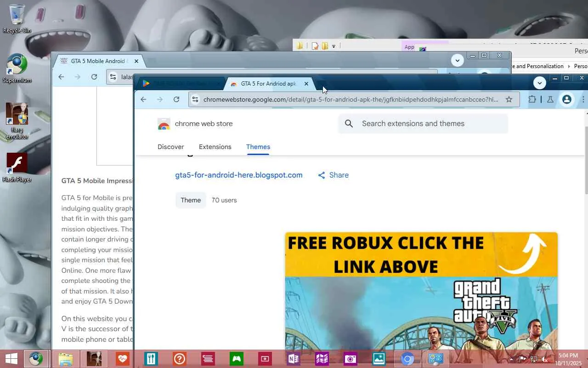Open the volume control in system tray
Screen dimensions: 588x368
pos(544,359)
